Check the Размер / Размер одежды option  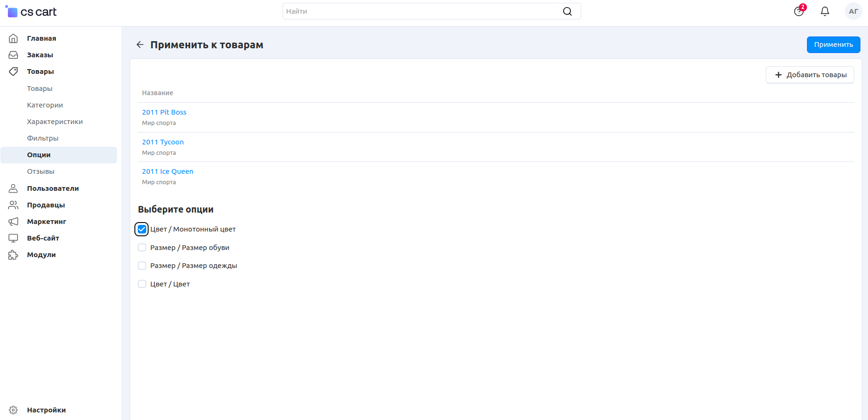click(142, 266)
